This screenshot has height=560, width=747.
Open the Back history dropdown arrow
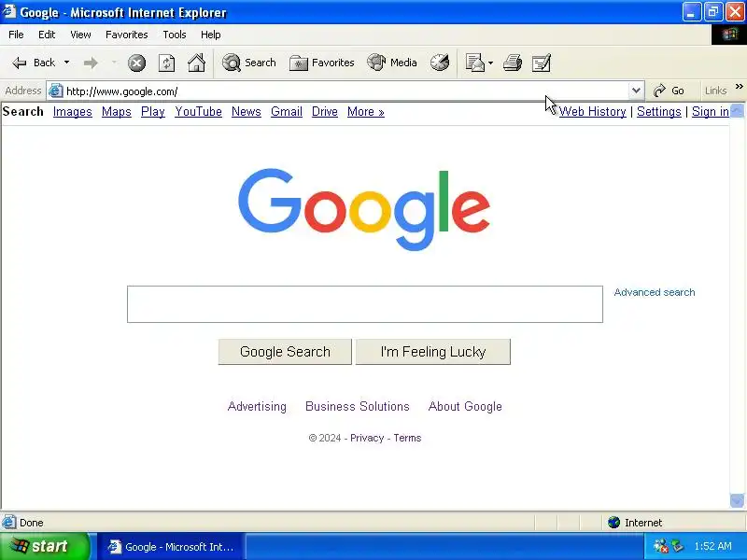pyautogui.click(x=66, y=63)
